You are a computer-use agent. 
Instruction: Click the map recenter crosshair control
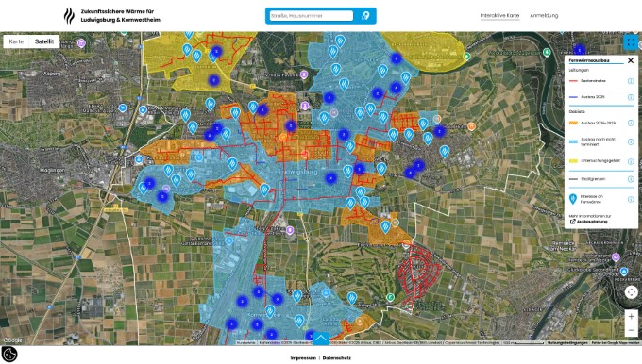tap(631, 292)
